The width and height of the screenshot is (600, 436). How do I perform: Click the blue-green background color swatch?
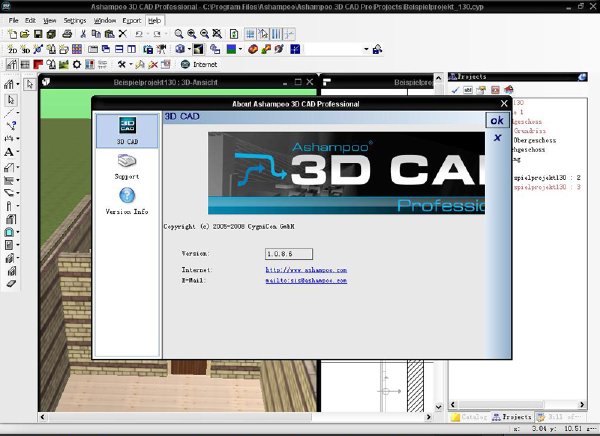pyautogui.click(x=232, y=49)
